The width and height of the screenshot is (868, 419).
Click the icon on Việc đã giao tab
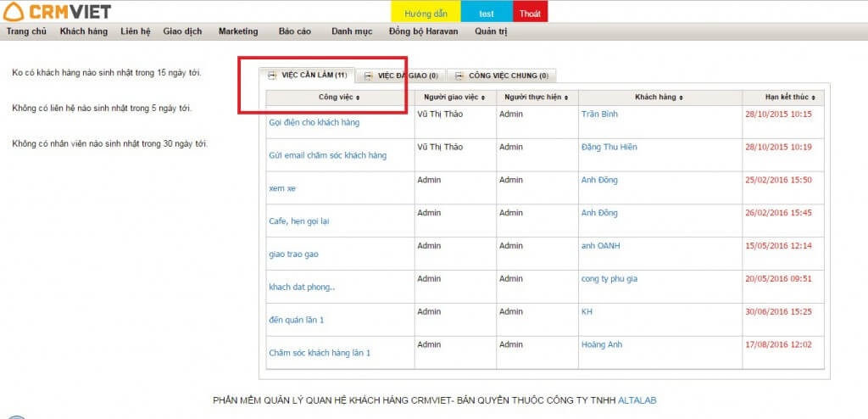(369, 75)
